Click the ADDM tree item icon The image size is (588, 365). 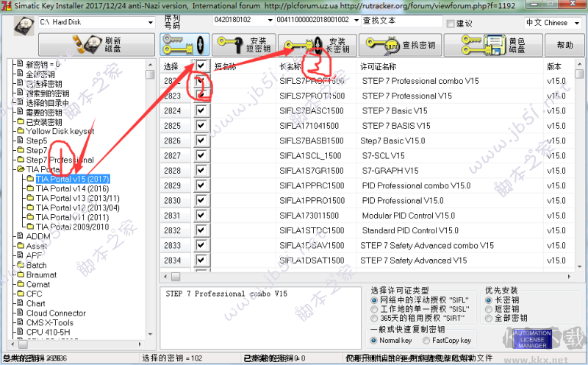21,236
